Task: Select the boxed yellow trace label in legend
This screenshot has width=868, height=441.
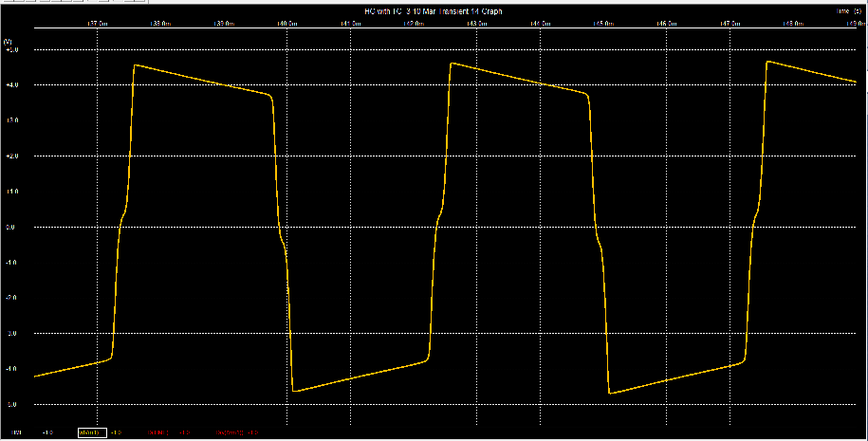Action: pyautogui.click(x=90, y=432)
